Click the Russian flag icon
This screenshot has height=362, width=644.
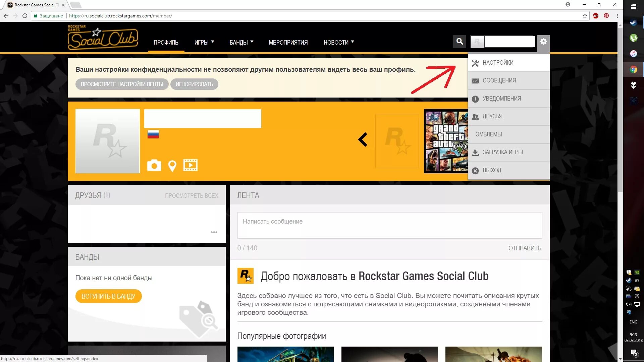point(153,134)
